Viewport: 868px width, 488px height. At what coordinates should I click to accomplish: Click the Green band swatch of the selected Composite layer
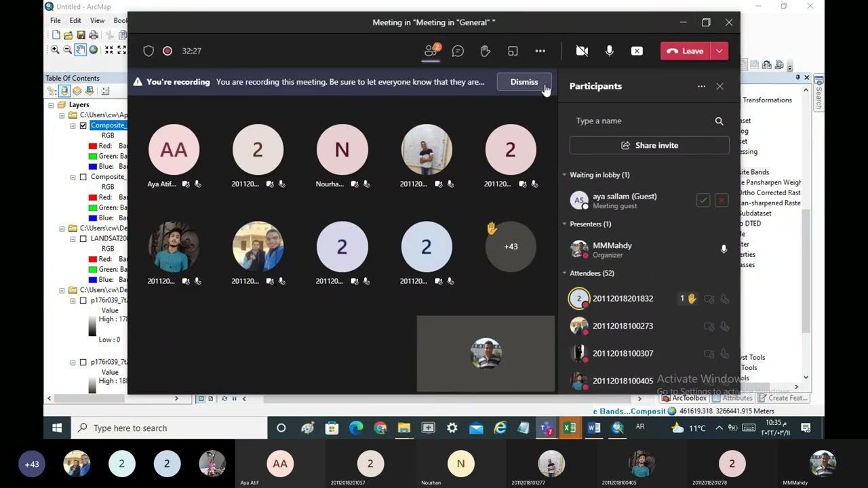coord(93,156)
